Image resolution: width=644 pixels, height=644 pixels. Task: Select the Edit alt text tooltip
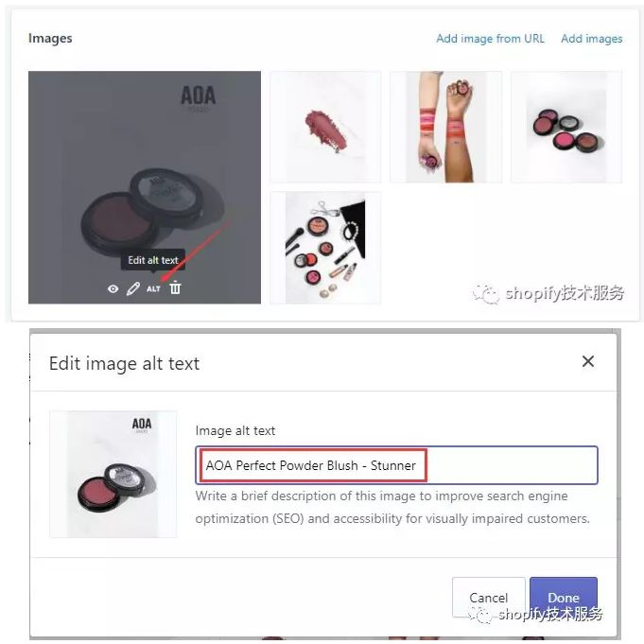[153, 260]
